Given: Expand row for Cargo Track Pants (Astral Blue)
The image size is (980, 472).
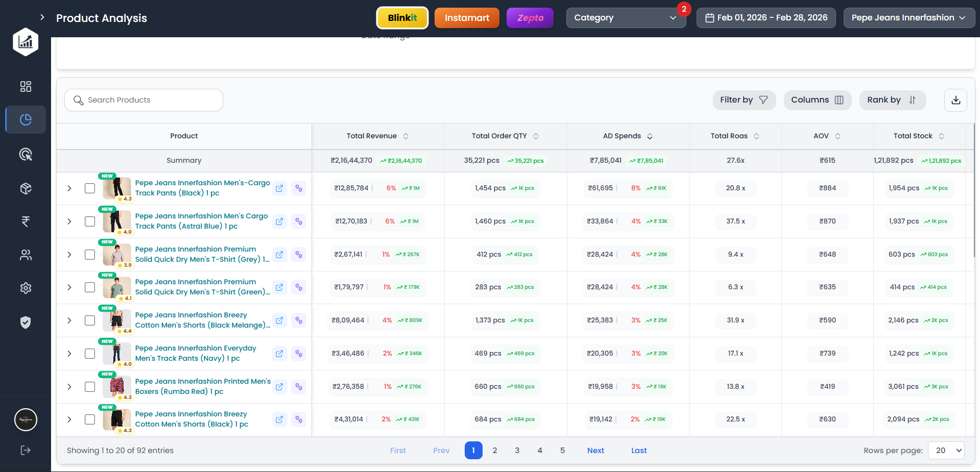Looking at the screenshot, I should tap(69, 221).
